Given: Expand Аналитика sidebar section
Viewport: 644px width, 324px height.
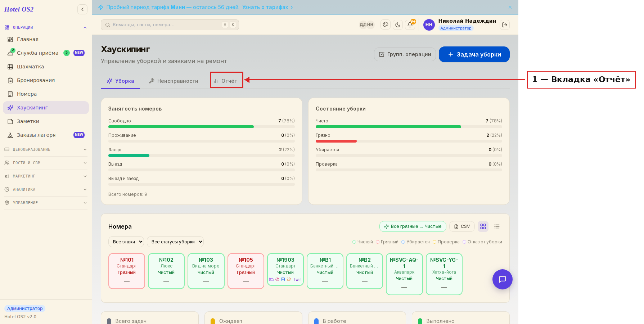Looking at the screenshot, I should click(46, 189).
